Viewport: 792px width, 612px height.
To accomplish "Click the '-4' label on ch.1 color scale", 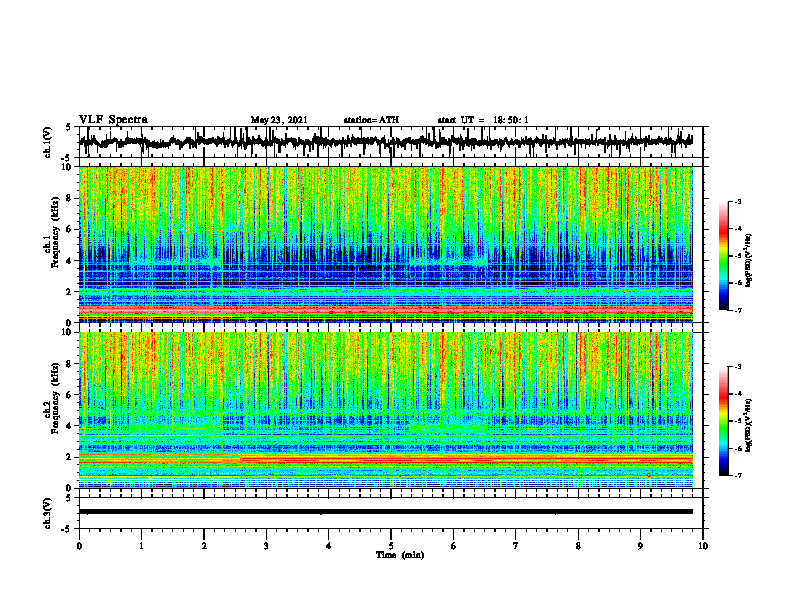I will coord(737,229).
